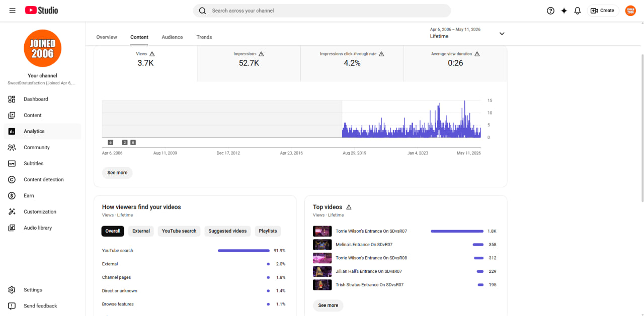644x316 pixels.
Task: Open Torrie Wilson's Entrance On SDvsR07 thumbnail
Action: tap(322, 231)
